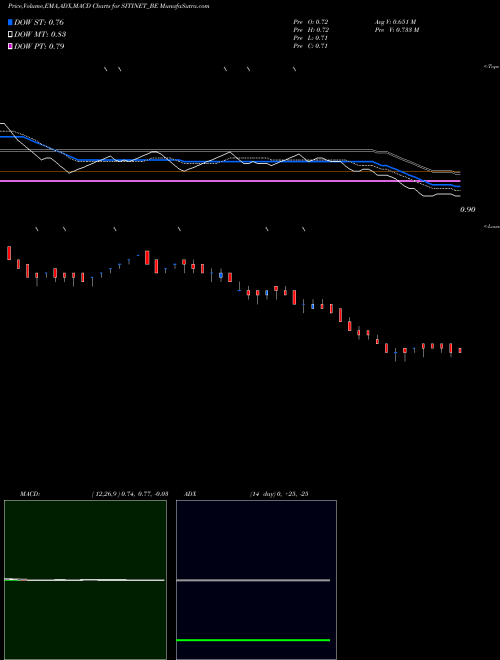The height and width of the screenshot is (660, 500).
Task: Click the MACD (12,26,9) values text
Action: coord(130,494)
